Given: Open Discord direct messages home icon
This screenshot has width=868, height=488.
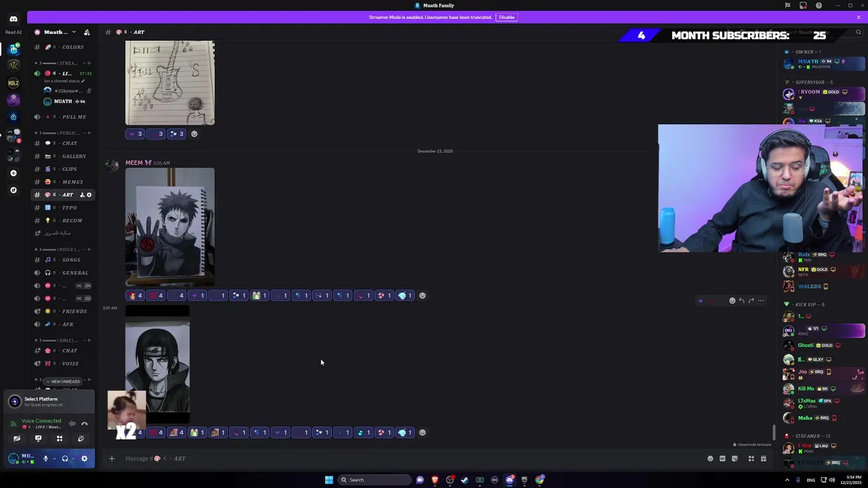Looking at the screenshot, I should point(13,19).
